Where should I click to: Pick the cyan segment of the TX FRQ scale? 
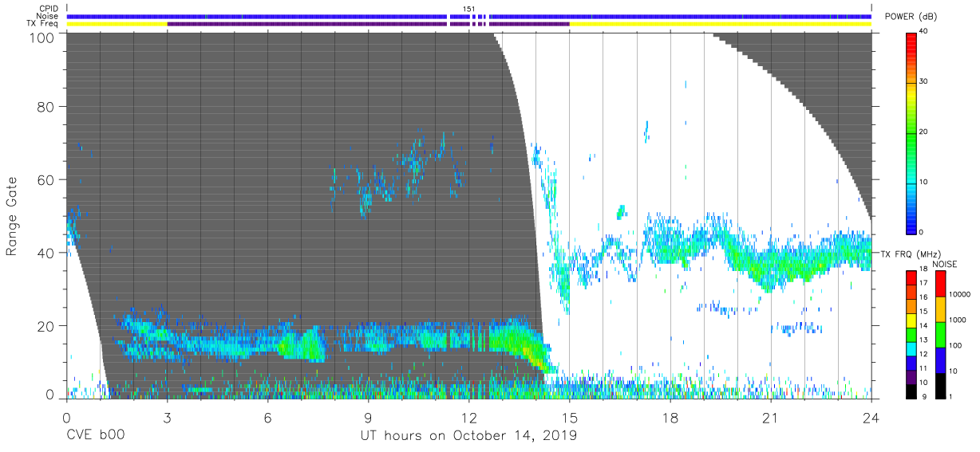pos(911,348)
